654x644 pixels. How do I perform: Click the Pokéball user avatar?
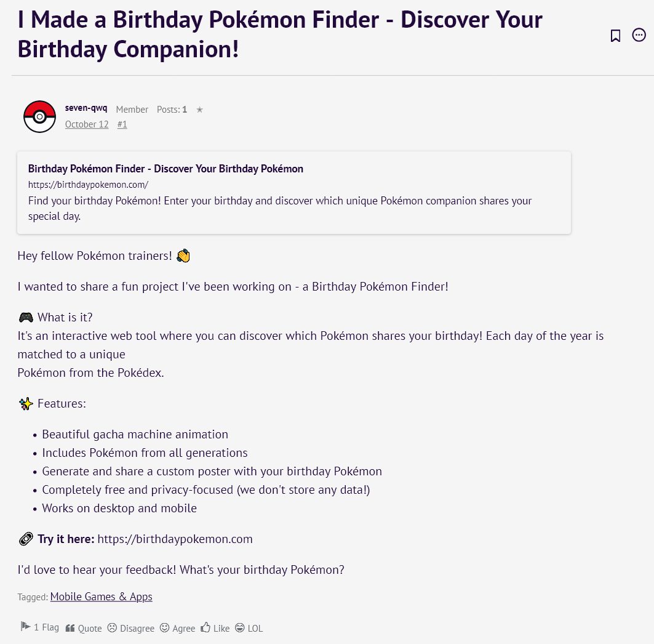[x=39, y=116]
